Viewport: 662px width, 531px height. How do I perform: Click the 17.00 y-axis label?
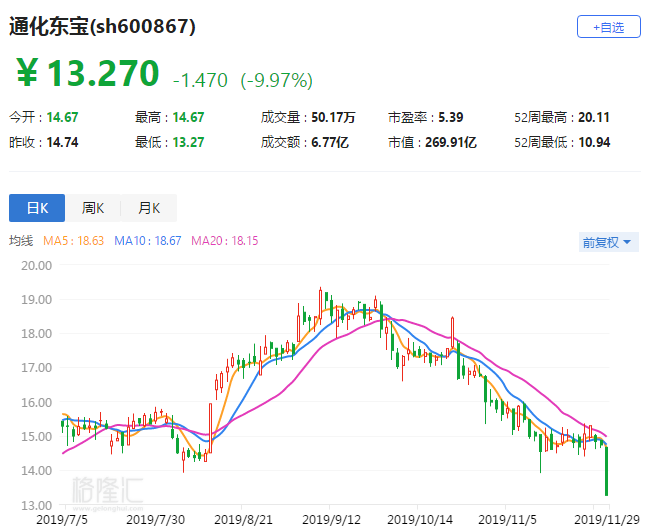pos(37,368)
